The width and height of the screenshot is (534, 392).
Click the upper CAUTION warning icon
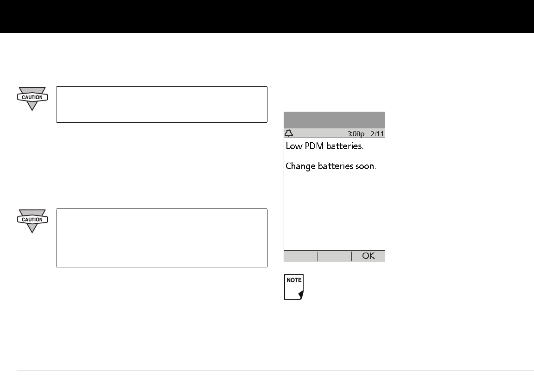(x=32, y=98)
